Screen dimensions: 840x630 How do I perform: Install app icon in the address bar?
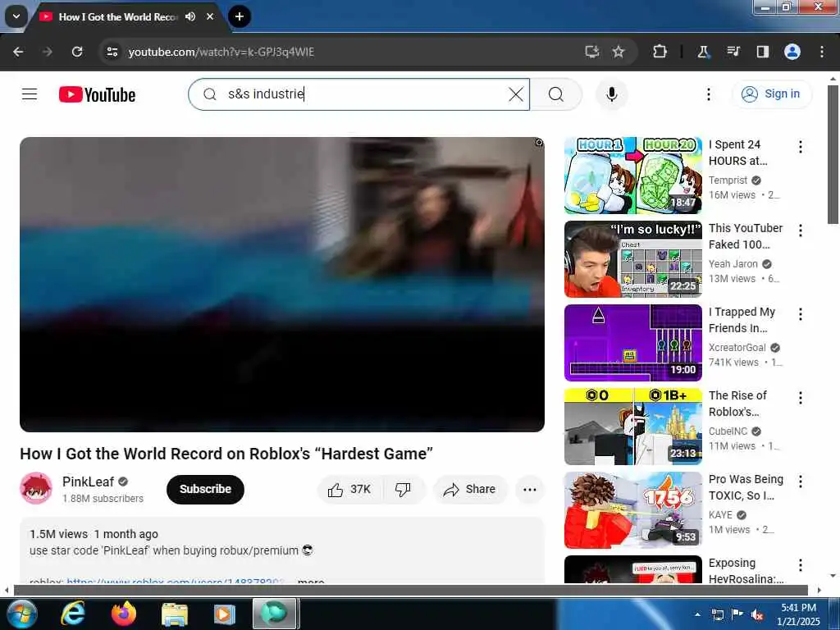592,52
